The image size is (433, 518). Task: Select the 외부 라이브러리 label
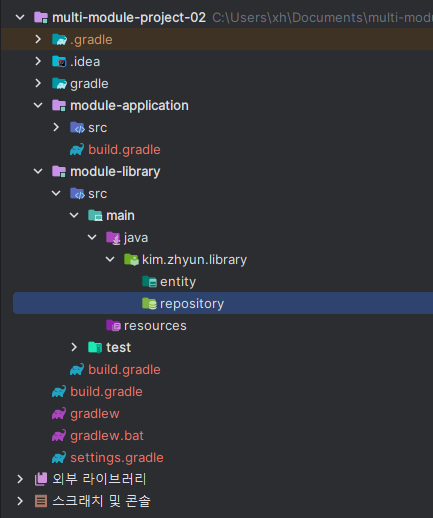coord(99,479)
